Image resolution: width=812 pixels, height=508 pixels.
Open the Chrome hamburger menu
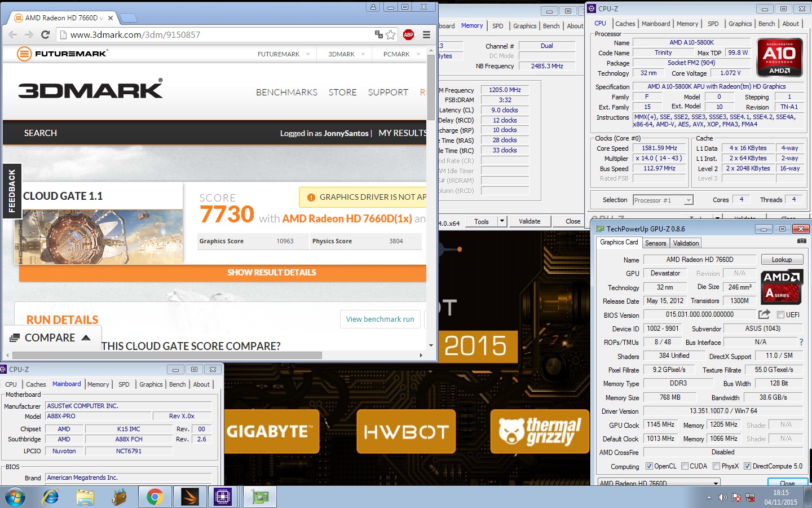click(426, 34)
